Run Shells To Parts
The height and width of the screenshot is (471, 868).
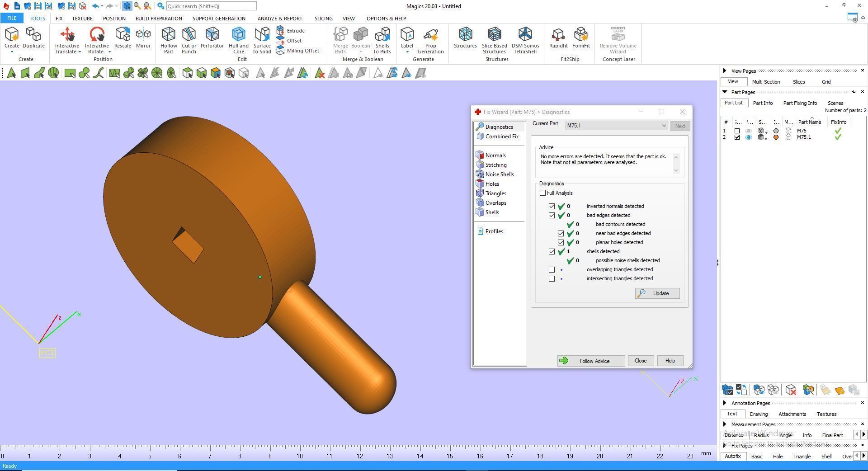(x=382, y=40)
